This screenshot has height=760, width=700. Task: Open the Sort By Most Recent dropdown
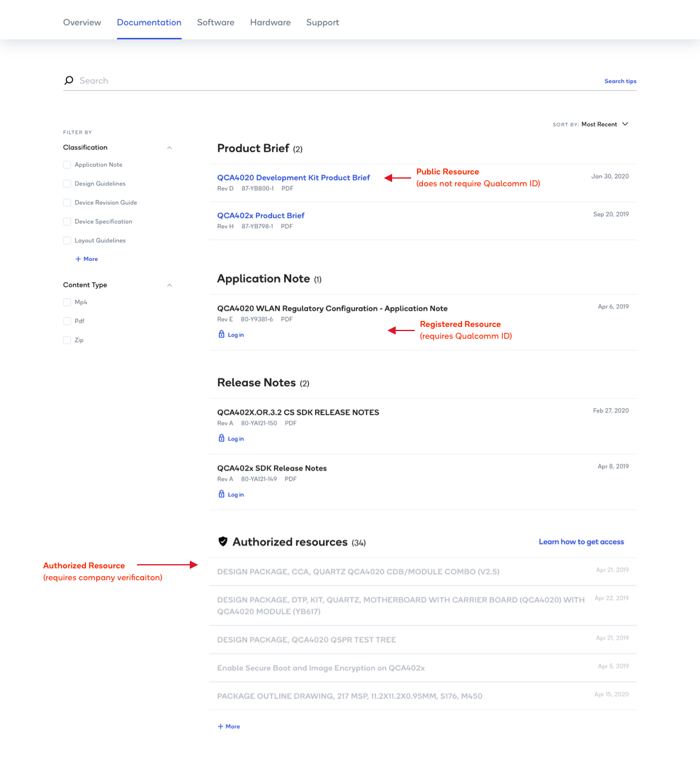tap(604, 125)
